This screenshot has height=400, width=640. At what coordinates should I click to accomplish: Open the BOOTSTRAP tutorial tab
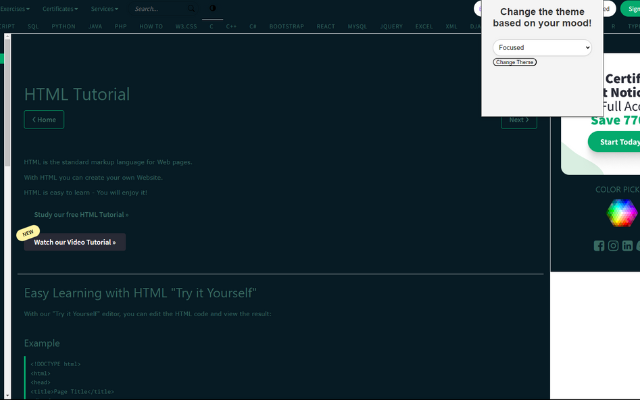point(287,27)
